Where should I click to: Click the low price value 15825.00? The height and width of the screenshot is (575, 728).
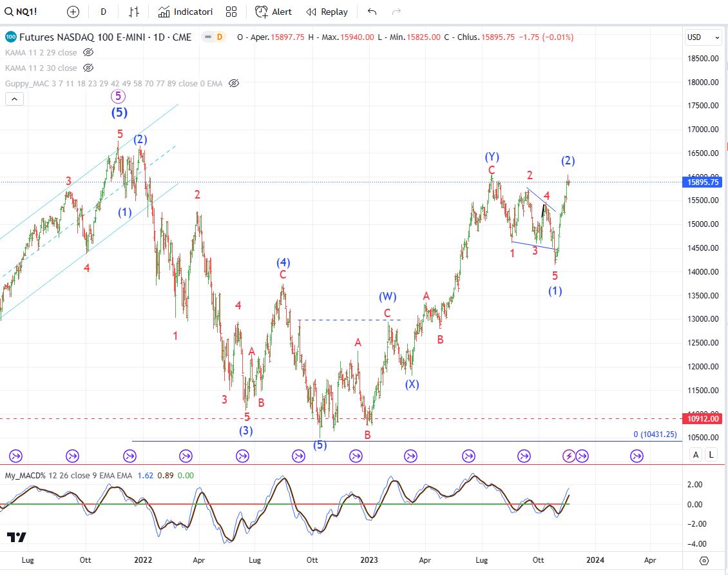coord(423,37)
